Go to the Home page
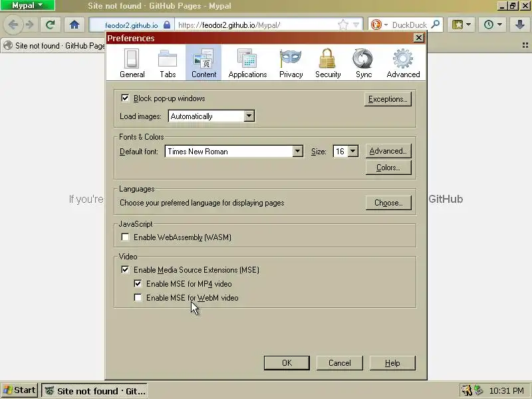Screen dimensions: 532x399 coord(74,25)
